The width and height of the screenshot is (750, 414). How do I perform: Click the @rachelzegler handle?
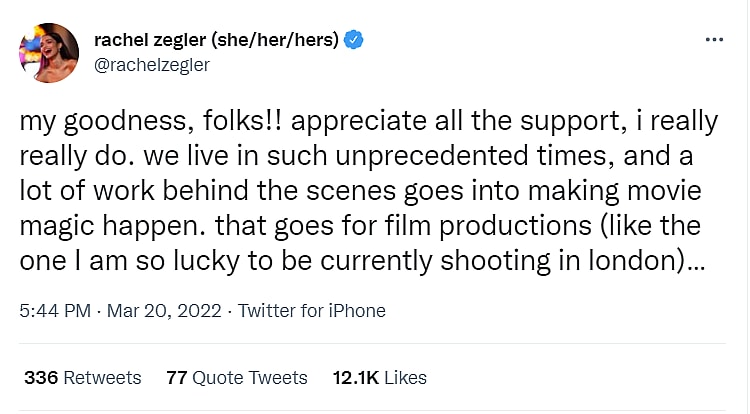(x=151, y=64)
